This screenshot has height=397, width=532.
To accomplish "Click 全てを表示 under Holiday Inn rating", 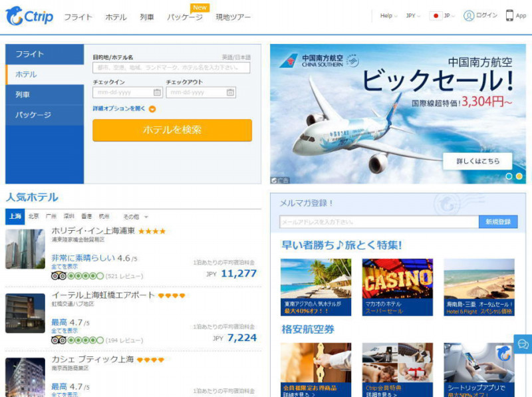I will 65,267.
